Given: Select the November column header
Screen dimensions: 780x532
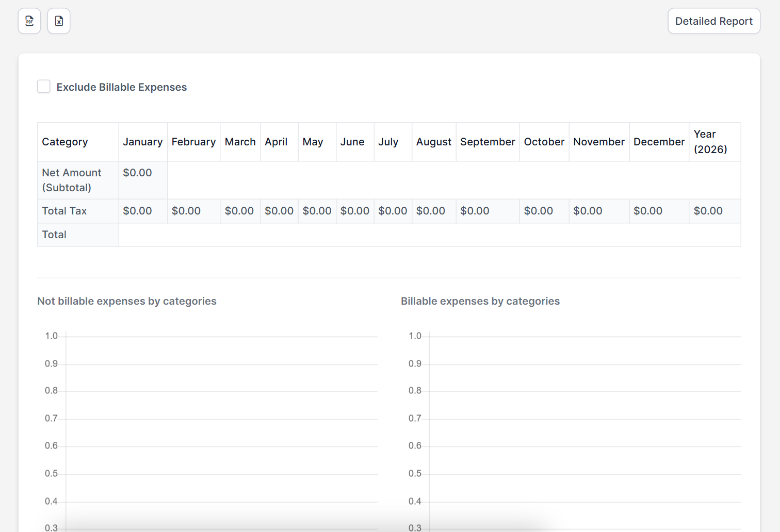Looking at the screenshot, I should [599, 142].
